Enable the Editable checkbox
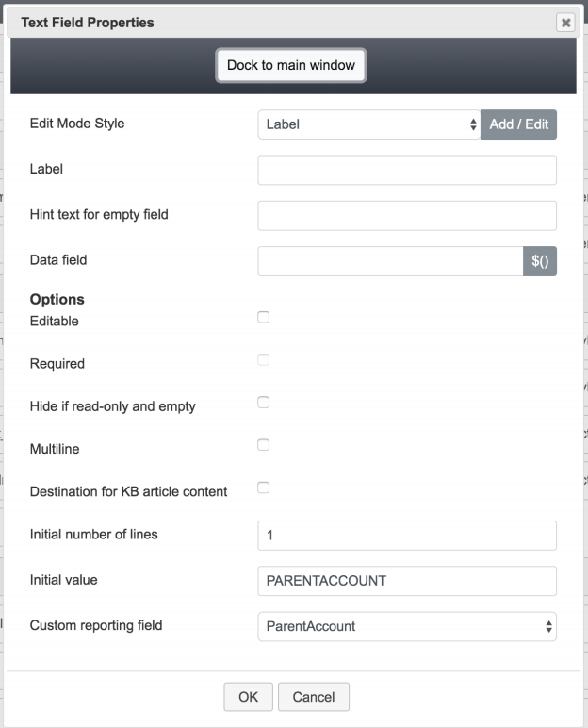588x728 pixels. pyautogui.click(x=263, y=317)
